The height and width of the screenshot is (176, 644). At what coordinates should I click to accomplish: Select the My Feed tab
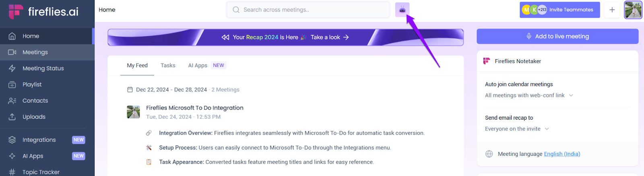click(137, 65)
